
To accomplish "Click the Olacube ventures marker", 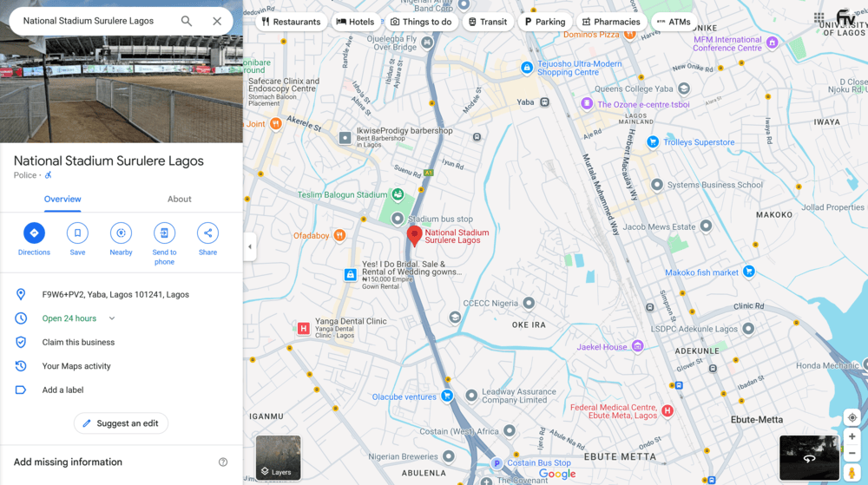I will [447, 396].
